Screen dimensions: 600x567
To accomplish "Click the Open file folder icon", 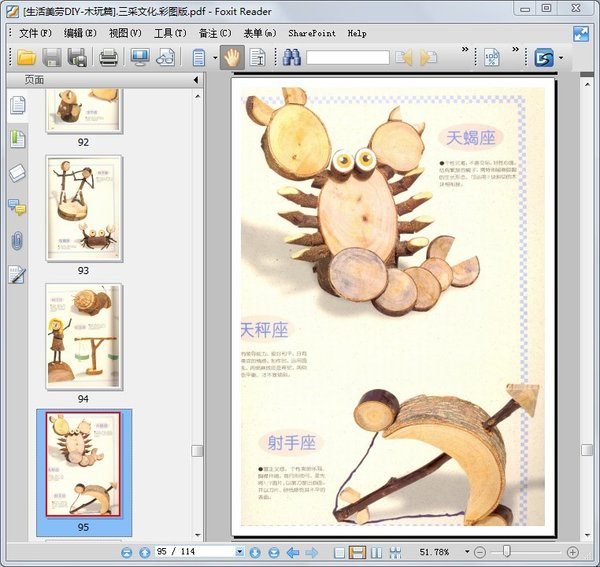I will 26,57.
